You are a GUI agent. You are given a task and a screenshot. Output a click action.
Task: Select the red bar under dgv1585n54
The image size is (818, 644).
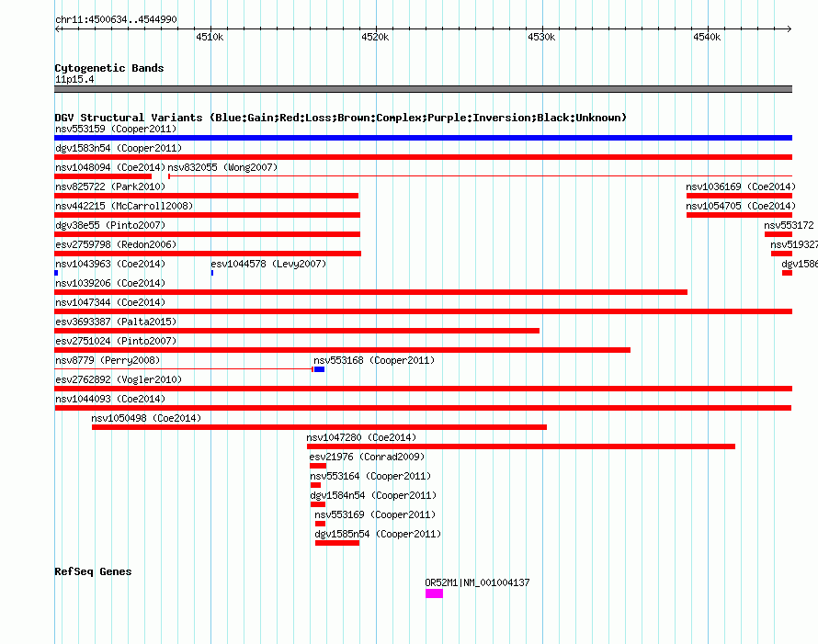[337, 543]
